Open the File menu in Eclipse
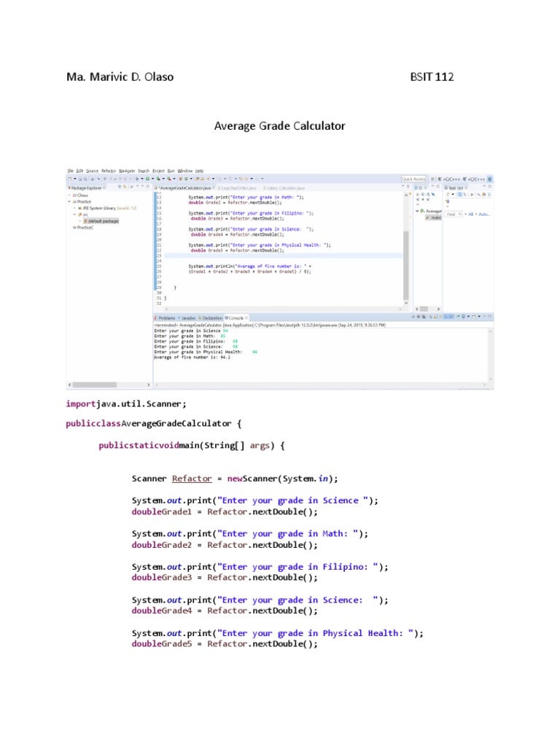The width and height of the screenshot is (560, 747). [x=70, y=171]
